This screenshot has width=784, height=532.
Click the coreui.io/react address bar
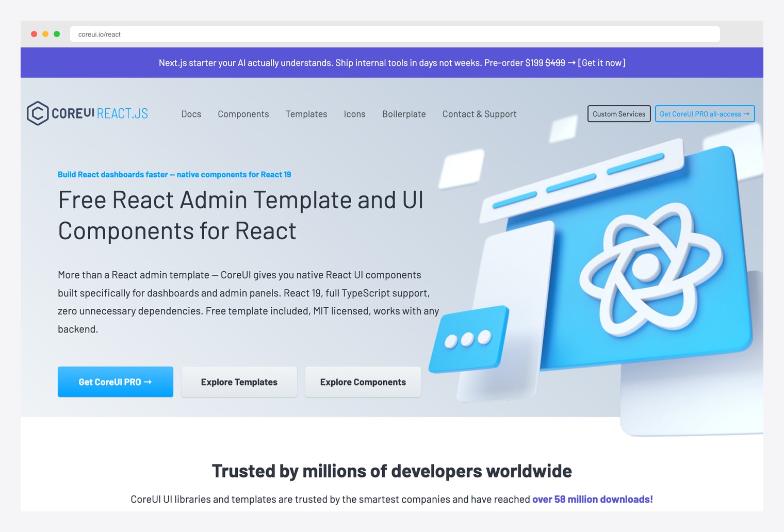pos(395,34)
